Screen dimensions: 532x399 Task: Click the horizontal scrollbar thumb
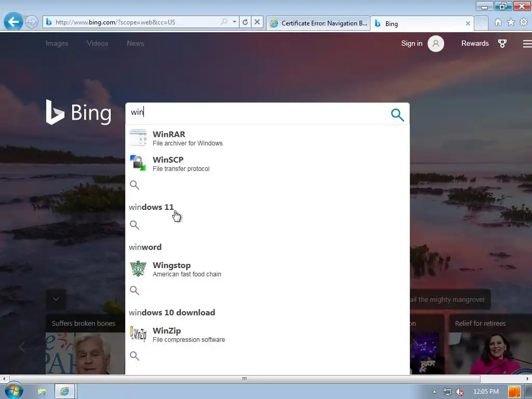[245, 379]
